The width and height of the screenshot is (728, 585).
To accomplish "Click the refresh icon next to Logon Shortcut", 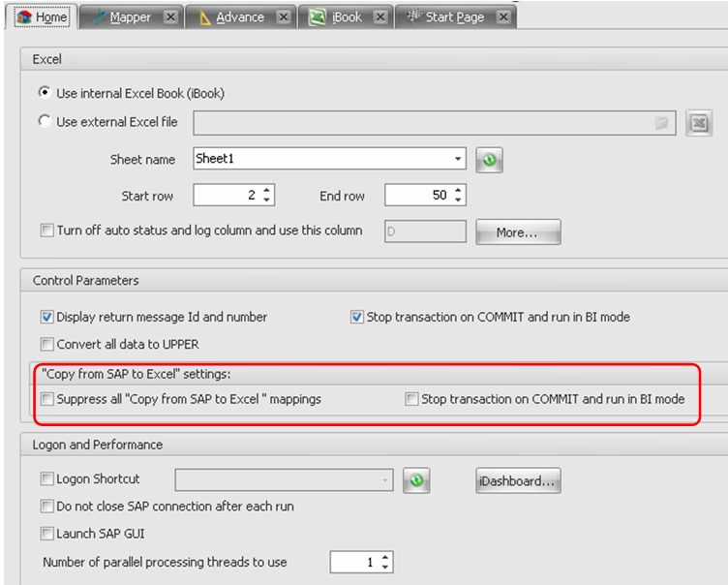I will 414,480.
